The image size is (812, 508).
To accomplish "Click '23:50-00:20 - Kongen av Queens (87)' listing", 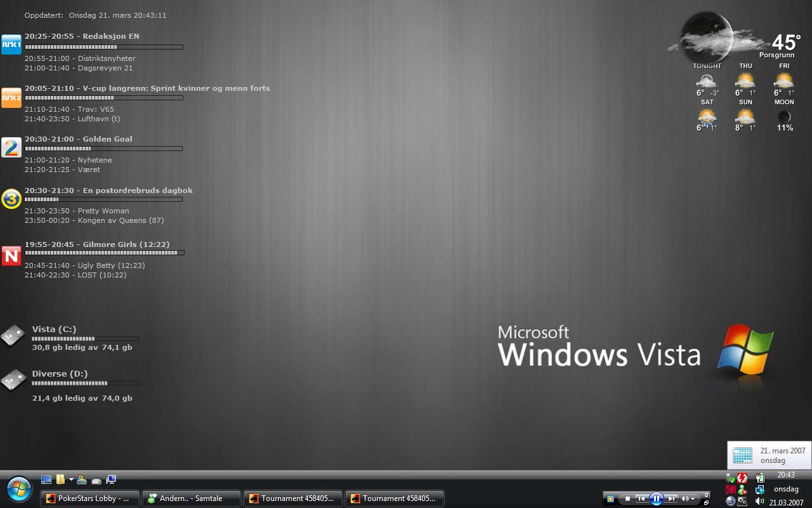I will 94,220.
